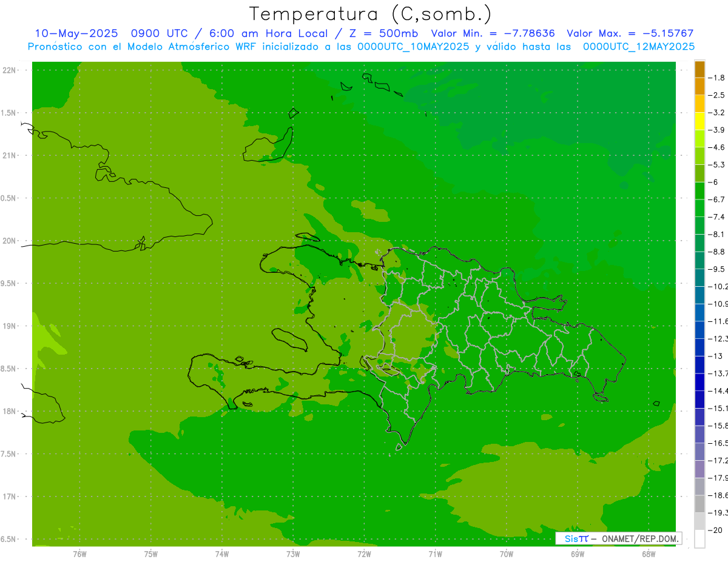
Task: Click the -15.8 legend value
Action: click(x=718, y=426)
